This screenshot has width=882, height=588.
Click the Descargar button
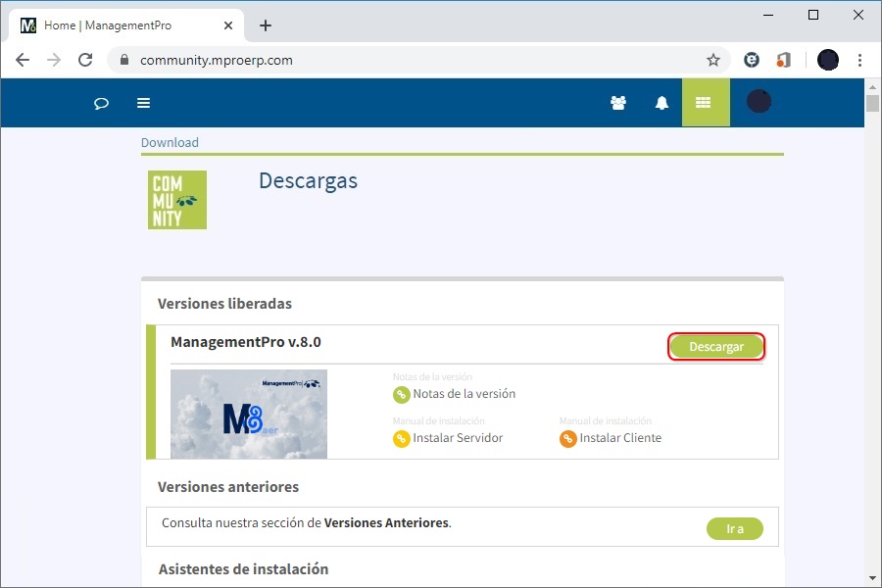(x=716, y=346)
